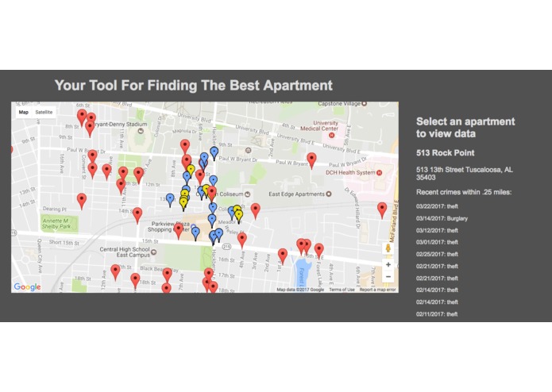Screen dimensions: 552x392
Task: Select red marker near Magnolia Dr
Action: 185,146
